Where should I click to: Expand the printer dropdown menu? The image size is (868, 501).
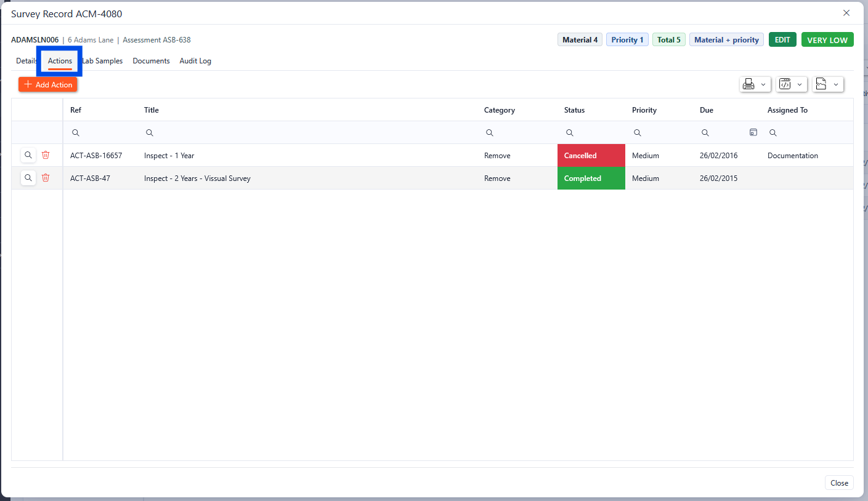(755, 84)
